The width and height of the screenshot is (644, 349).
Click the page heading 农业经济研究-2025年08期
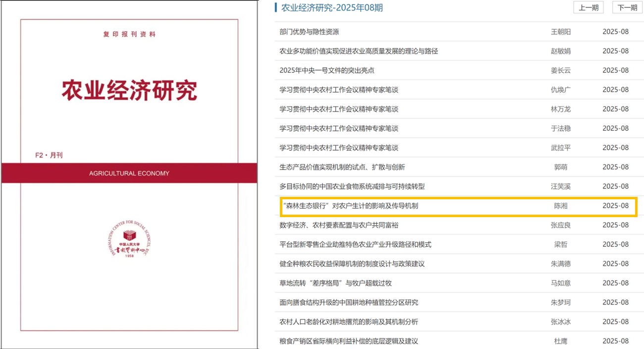pos(332,8)
